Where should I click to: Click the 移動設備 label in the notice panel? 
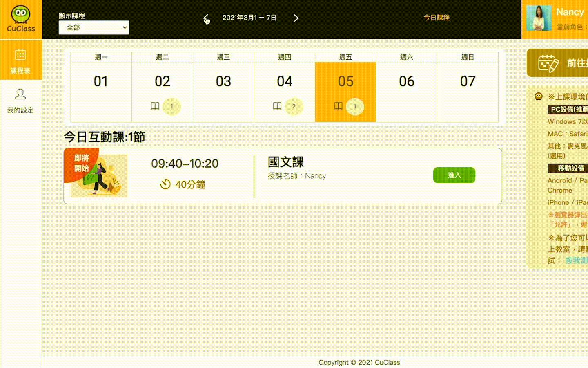click(568, 168)
